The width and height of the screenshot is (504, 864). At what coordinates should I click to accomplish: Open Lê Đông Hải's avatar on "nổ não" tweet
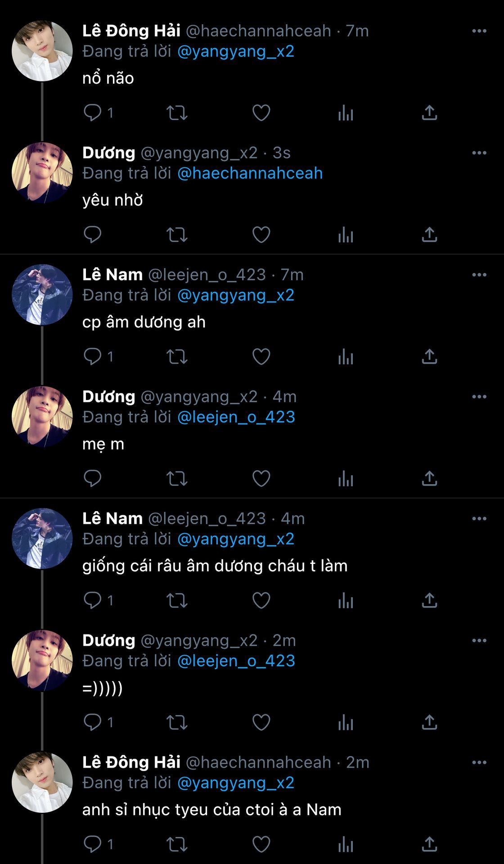42,51
